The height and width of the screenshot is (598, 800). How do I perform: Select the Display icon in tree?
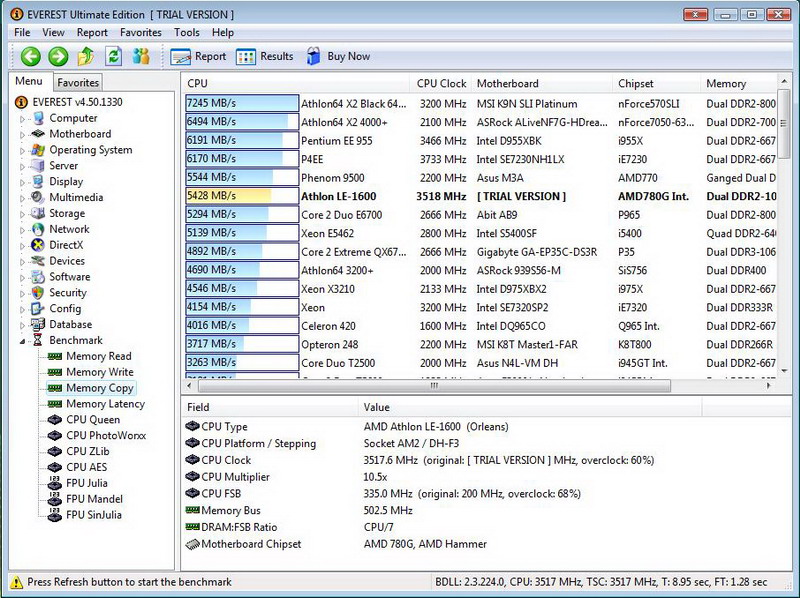[x=38, y=182]
